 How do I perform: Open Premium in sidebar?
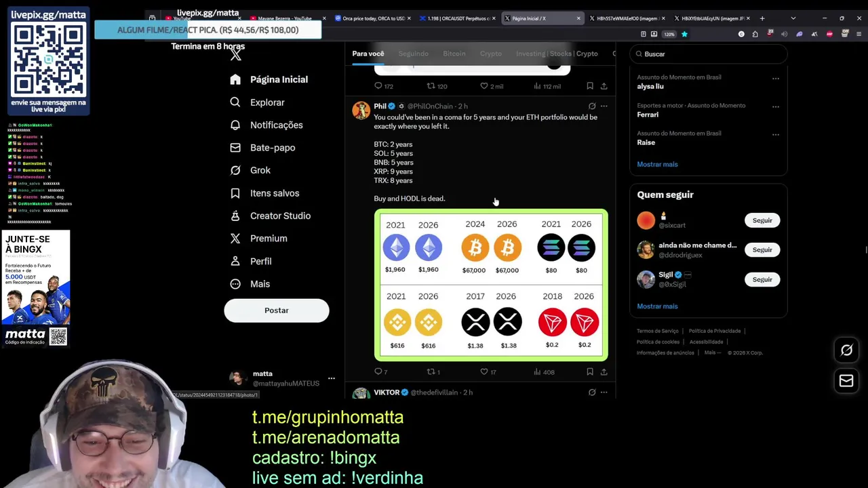point(258,239)
